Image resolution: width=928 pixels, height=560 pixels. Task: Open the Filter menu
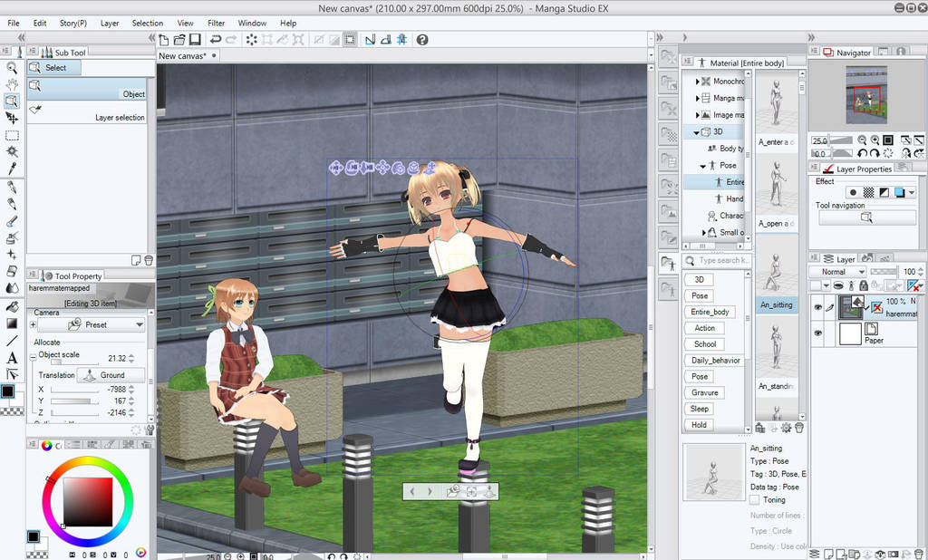(216, 23)
